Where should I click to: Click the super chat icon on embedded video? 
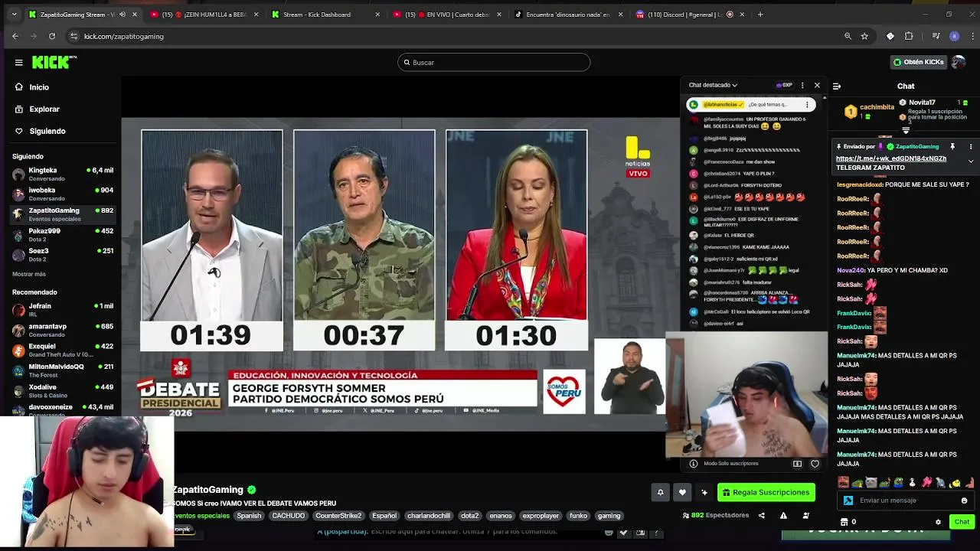797,464
